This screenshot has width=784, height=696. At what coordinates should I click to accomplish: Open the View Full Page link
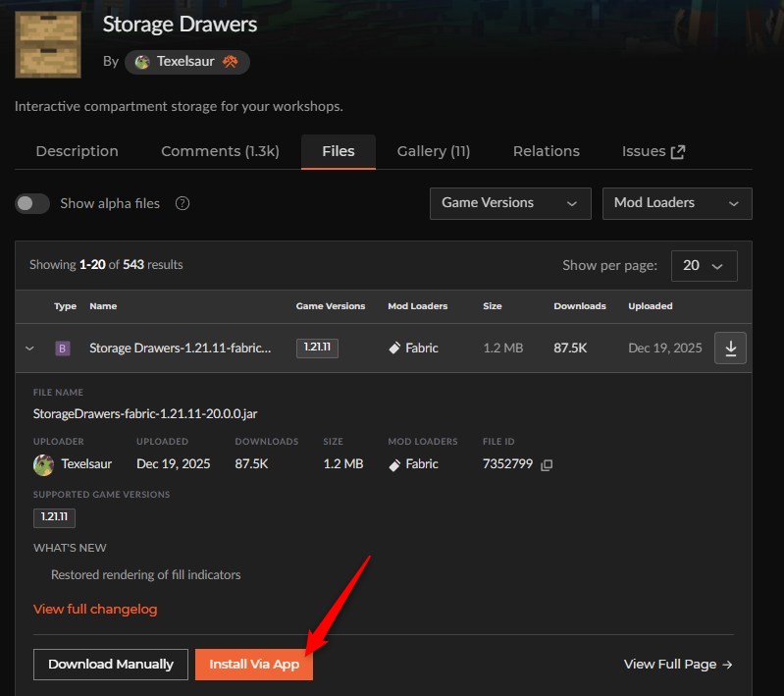click(x=678, y=665)
